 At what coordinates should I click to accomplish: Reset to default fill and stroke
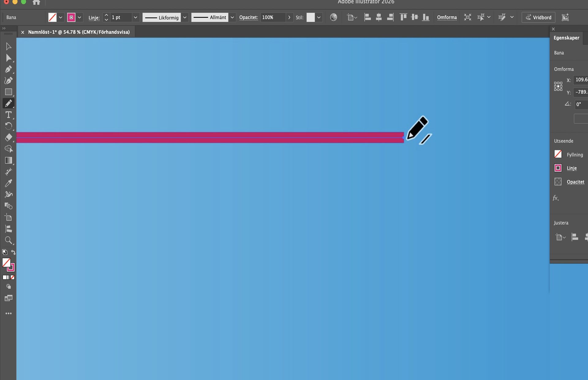(x=5, y=252)
